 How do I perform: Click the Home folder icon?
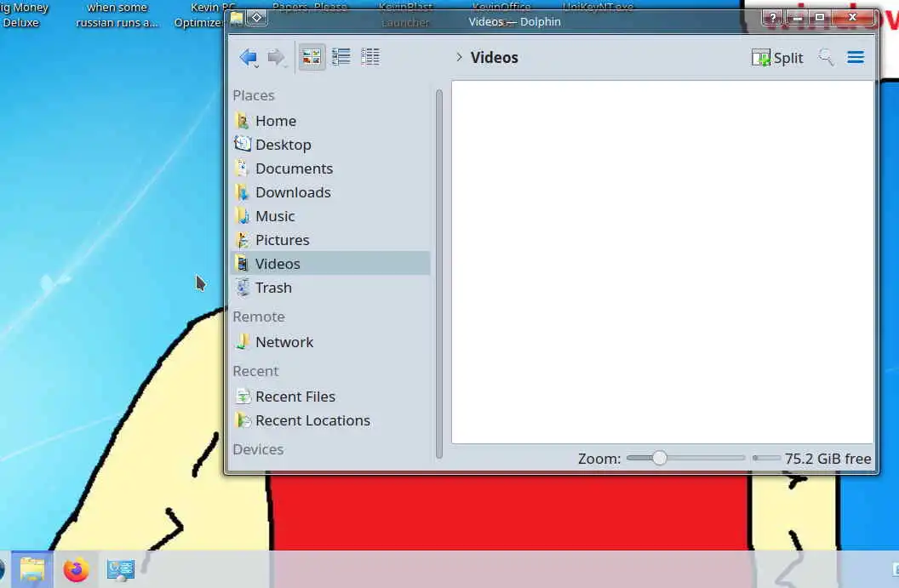(243, 121)
